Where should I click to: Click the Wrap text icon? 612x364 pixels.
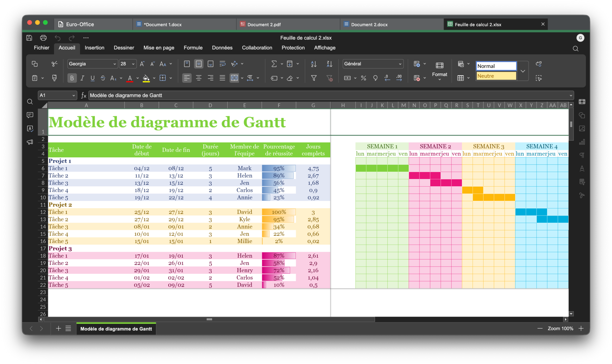point(222,64)
